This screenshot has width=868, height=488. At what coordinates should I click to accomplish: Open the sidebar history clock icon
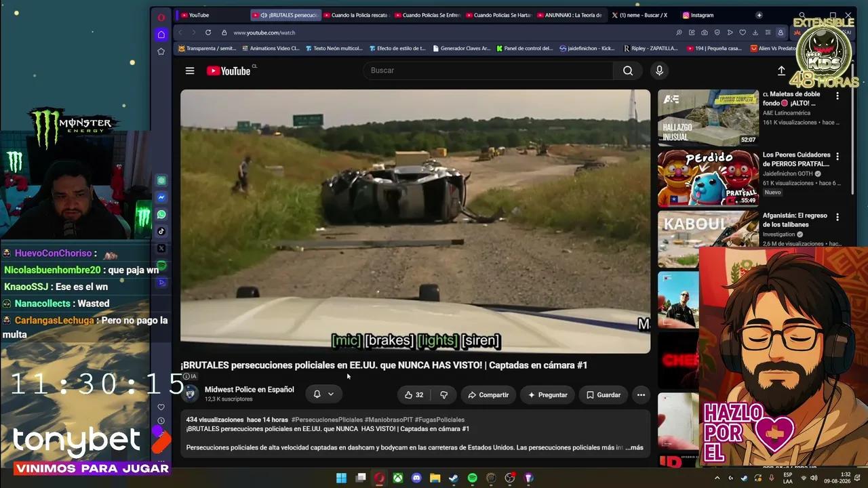[x=161, y=421]
